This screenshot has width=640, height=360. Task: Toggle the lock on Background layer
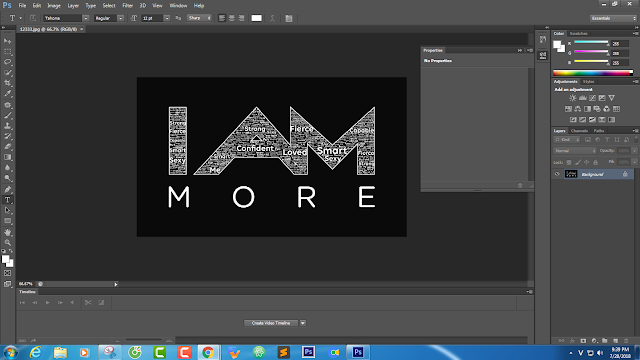point(625,174)
